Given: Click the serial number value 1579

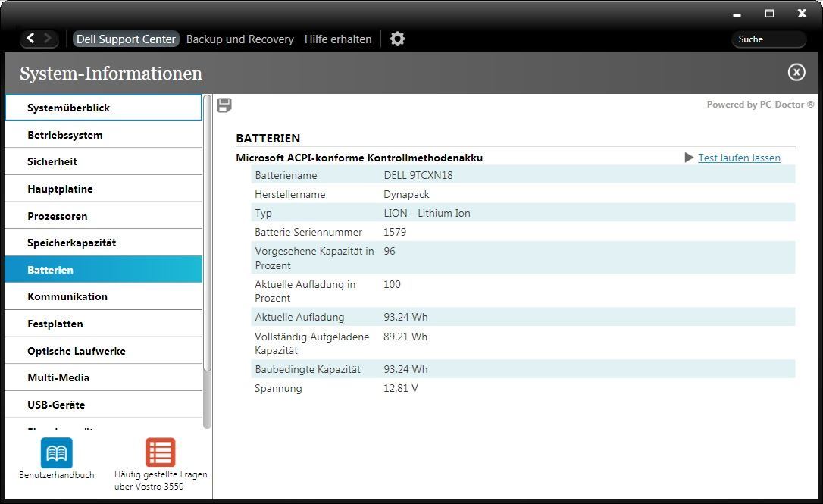Looking at the screenshot, I should coord(395,232).
